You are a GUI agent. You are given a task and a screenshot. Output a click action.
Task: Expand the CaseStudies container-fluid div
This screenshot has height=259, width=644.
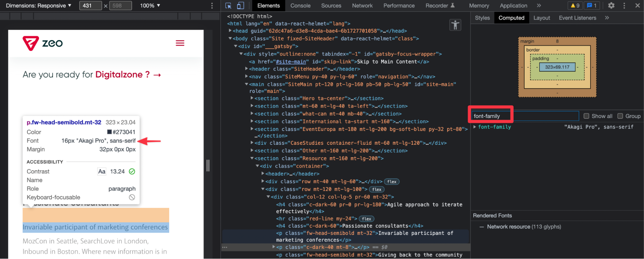[252, 143]
